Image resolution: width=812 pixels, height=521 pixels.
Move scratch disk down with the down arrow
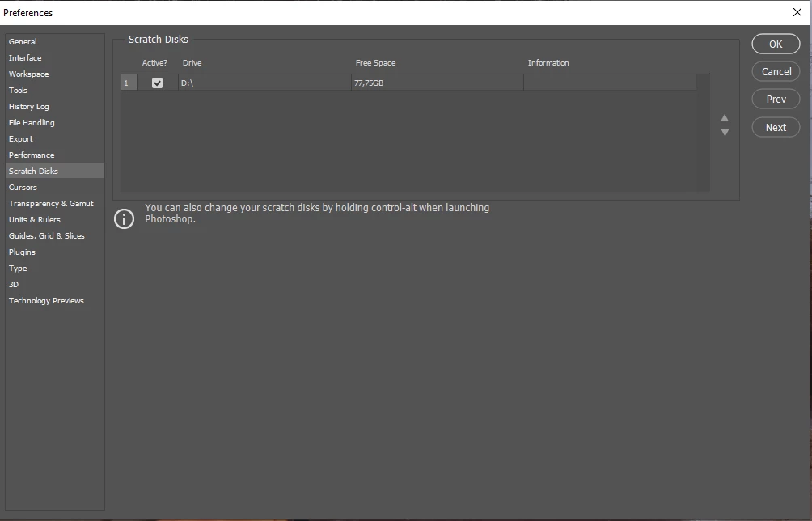click(725, 133)
